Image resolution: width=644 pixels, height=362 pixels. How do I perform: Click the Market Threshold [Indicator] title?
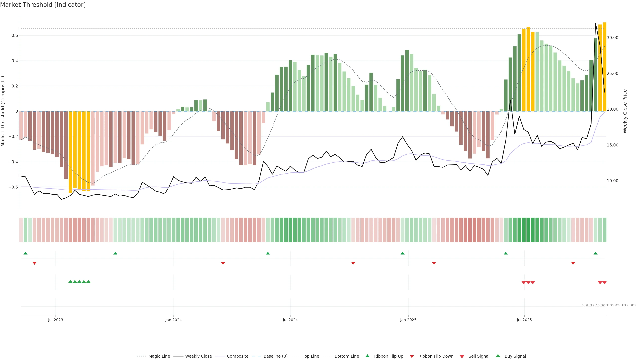coord(43,5)
